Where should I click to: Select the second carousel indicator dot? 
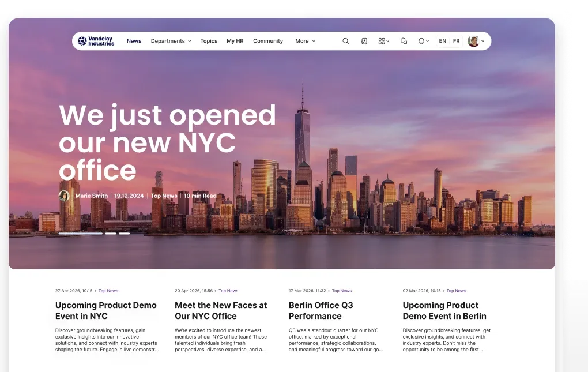coord(110,234)
